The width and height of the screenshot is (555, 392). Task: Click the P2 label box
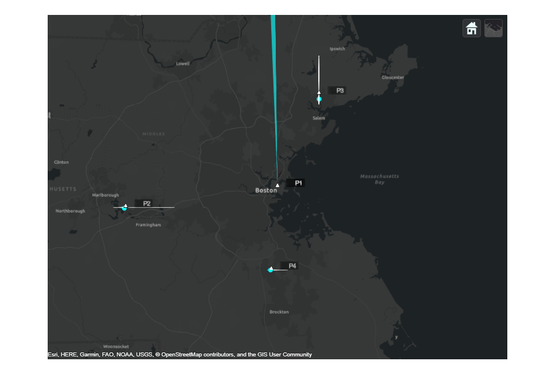point(147,202)
